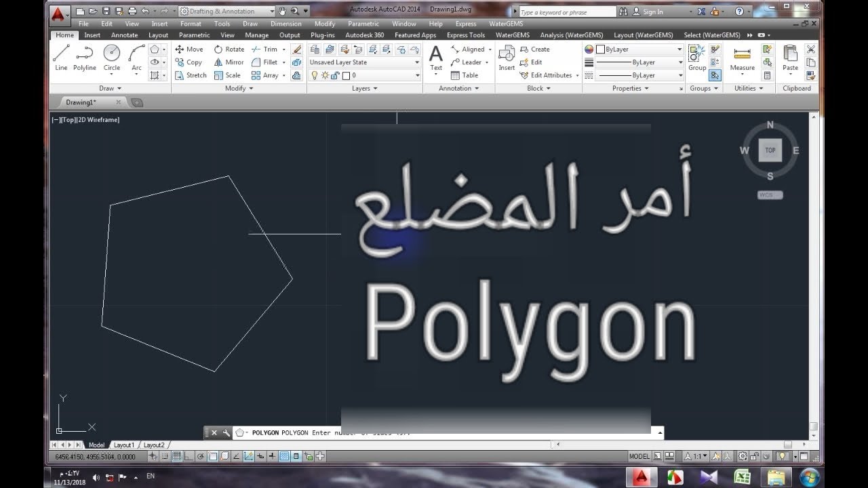Click Sign In link
Screen dimensions: 868x488
click(648, 12)
